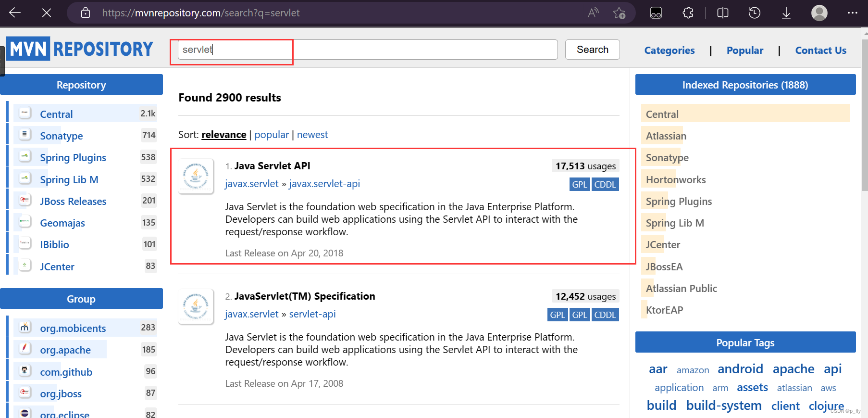Viewport: 868px width, 418px height.
Task: Filter by org.mobicents group
Action: pos(73,329)
